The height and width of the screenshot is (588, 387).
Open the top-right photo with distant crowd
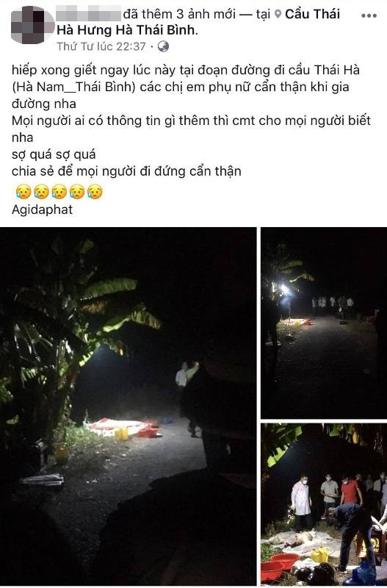pyautogui.click(x=324, y=323)
